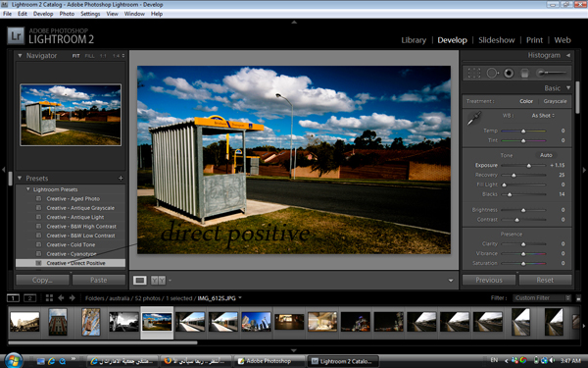Click the Exposure slider handle

point(529,165)
